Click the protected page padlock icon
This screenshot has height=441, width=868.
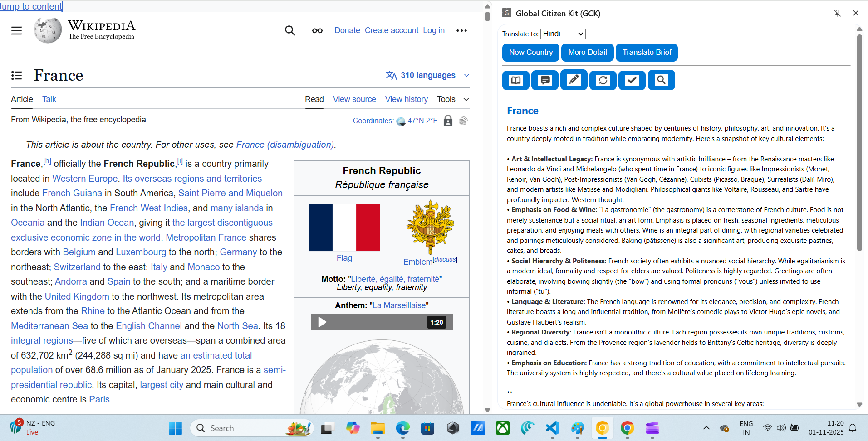[x=448, y=121]
